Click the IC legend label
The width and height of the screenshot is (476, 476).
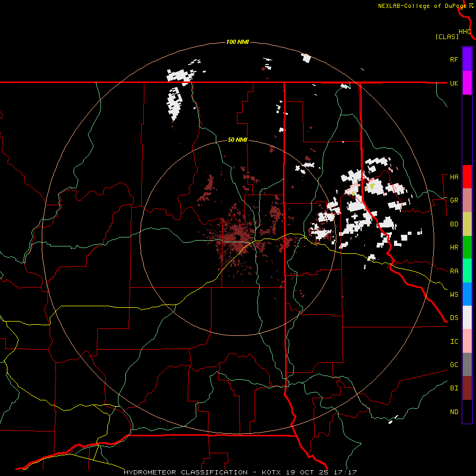pyautogui.click(x=454, y=342)
